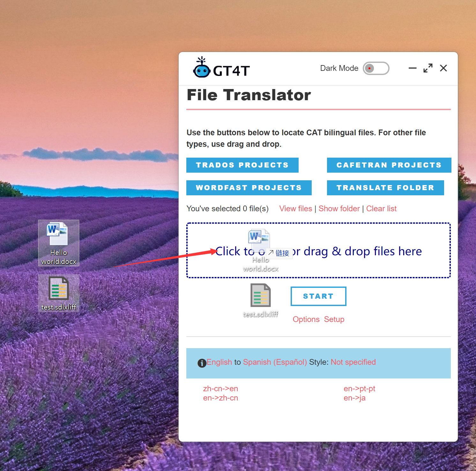Expand the GT4T window with arrows icon
Image resolution: width=476 pixels, height=471 pixels.
click(x=428, y=68)
